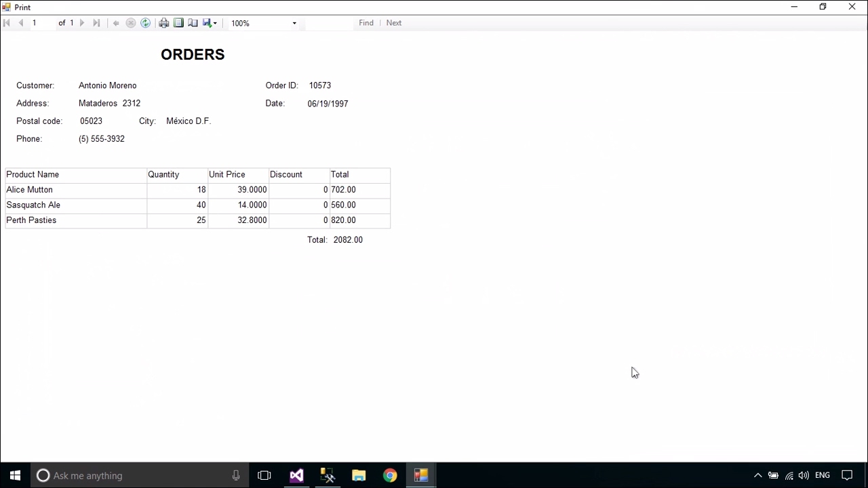Click customer name Antonio Moreno

[x=108, y=85]
